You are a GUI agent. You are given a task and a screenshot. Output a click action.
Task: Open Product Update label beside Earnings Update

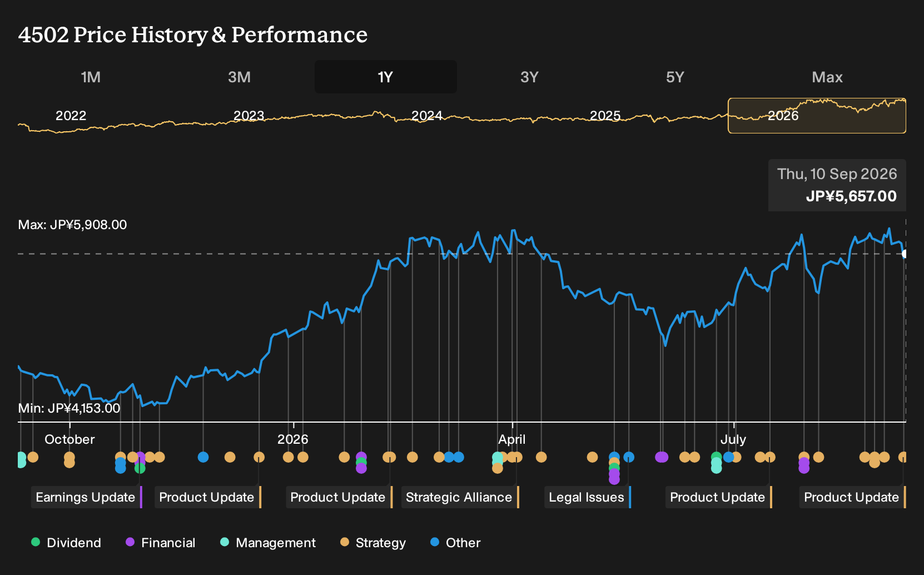click(x=208, y=497)
